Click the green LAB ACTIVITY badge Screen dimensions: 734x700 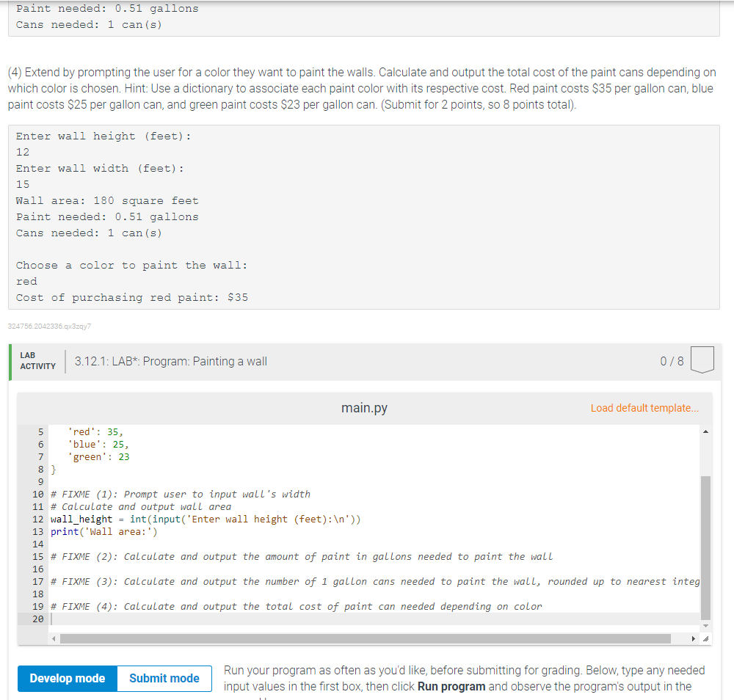tap(37, 360)
